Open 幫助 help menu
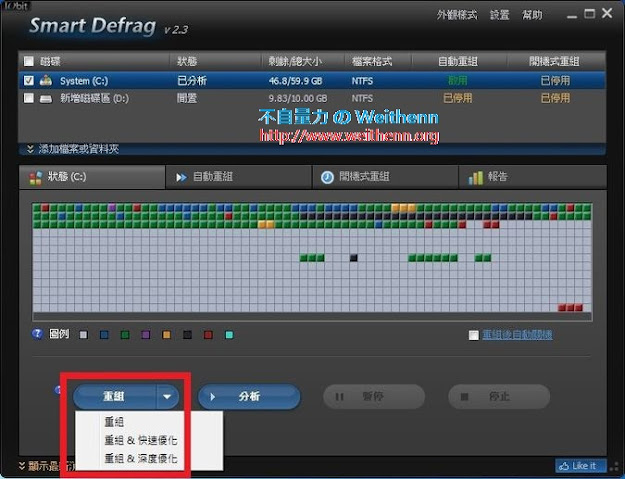 pos(532,15)
